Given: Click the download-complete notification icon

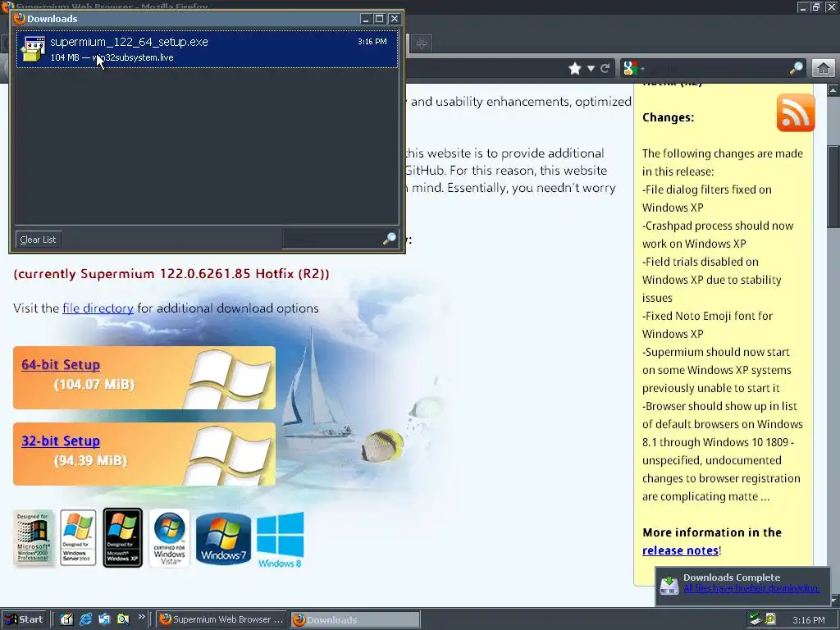Looking at the screenshot, I should click(669, 584).
